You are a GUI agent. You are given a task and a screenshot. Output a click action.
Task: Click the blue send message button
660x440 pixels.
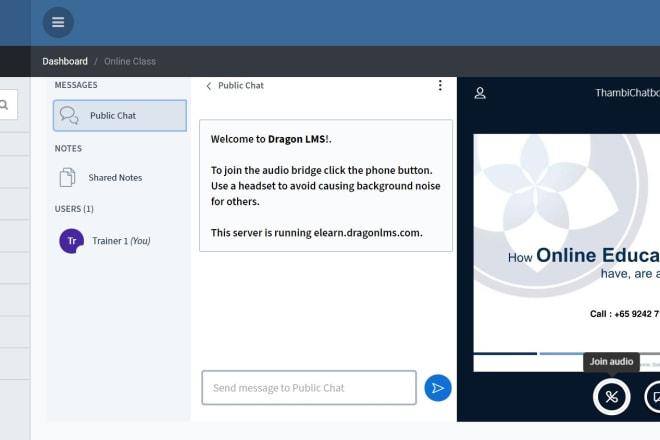click(x=438, y=388)
